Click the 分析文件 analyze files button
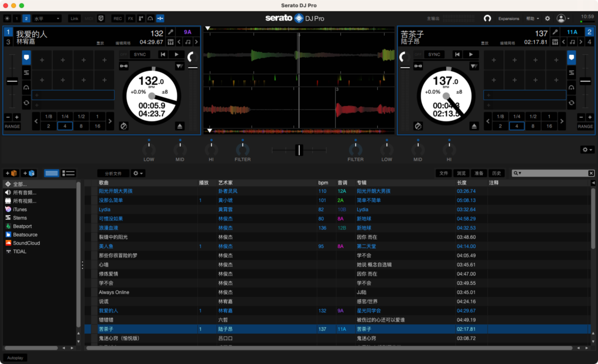Image resolution: width=598 pixels, height=364 pixels. click(x=113, y=173)
